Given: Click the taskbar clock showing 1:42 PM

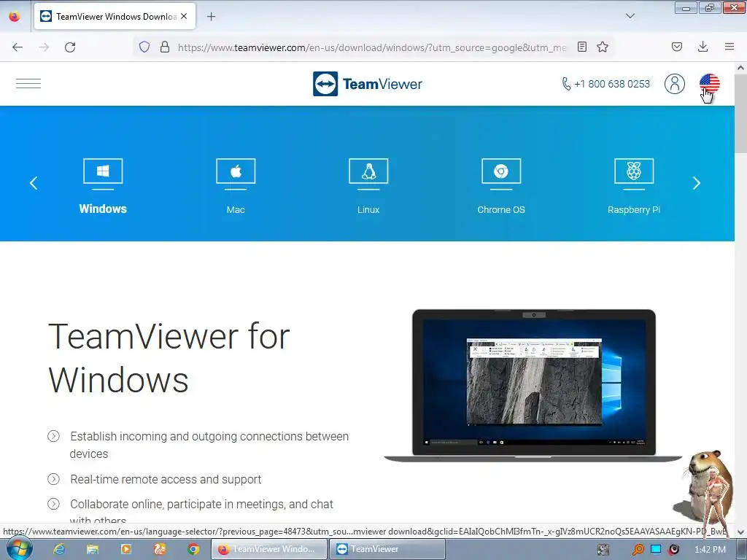Looking at the screenshot, I should [710, 550].
